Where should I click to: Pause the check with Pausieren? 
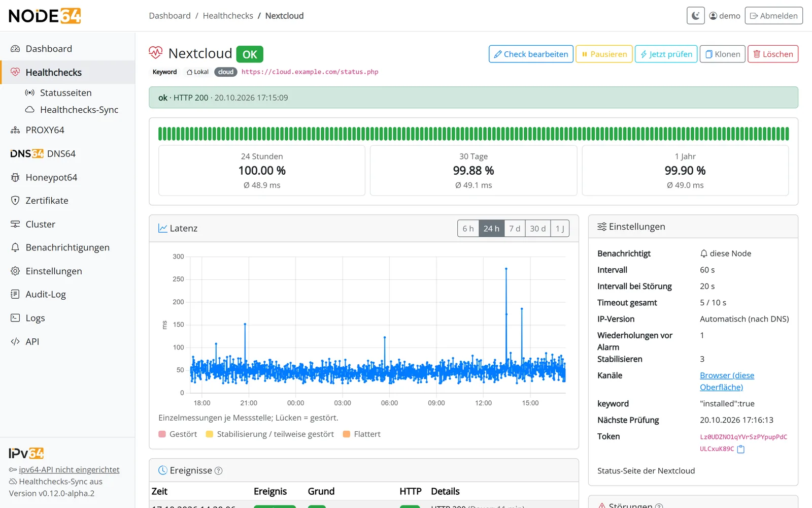[604, 54]
